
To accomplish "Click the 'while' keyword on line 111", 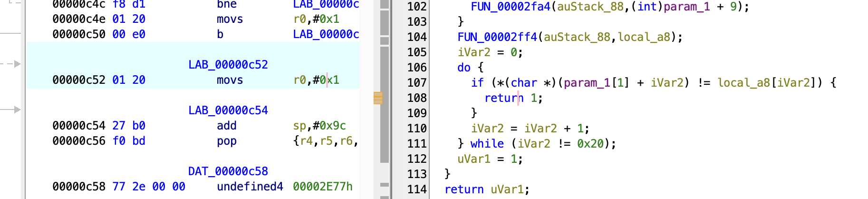I will point(487,144).
